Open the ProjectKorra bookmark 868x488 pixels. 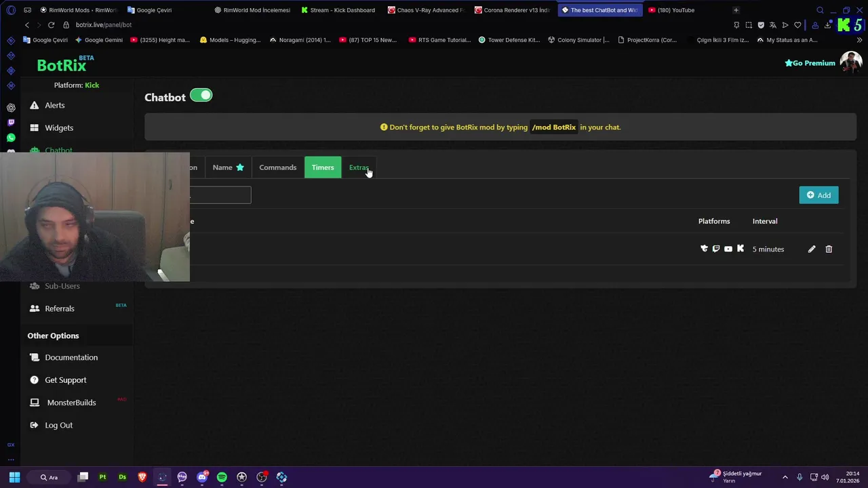pyautogui.click(x=646, y=40)
